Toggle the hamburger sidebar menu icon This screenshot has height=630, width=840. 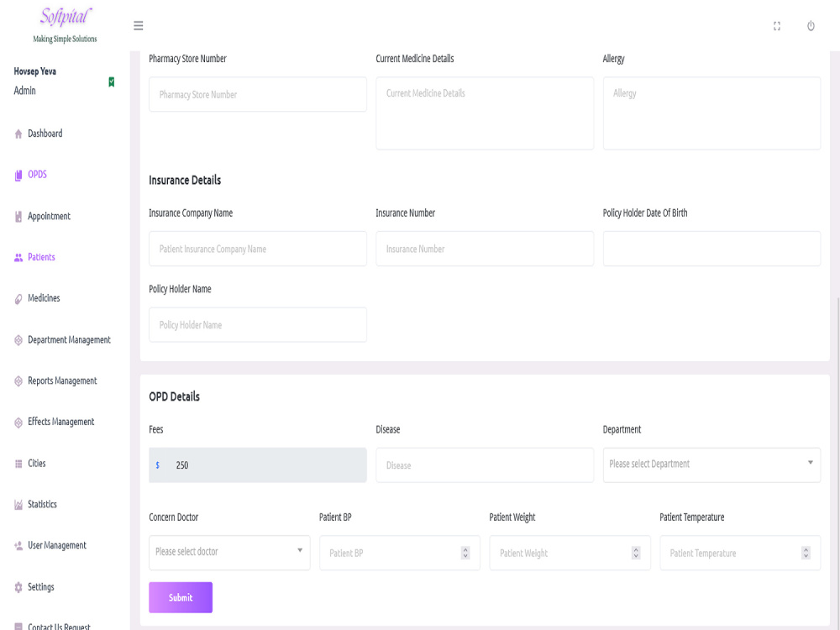point(139,26)
